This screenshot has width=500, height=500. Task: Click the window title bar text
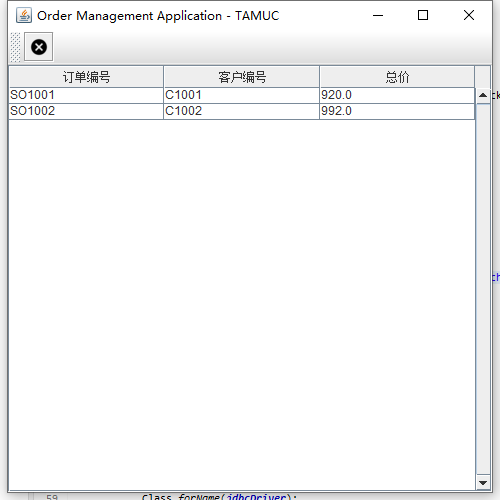(x=158, y=16)
